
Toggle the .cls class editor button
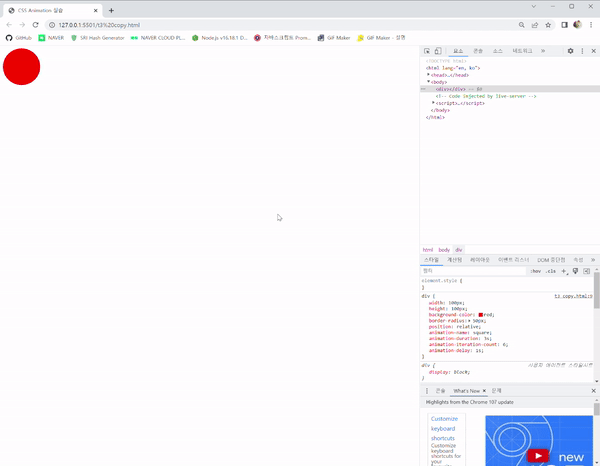tap(551, 271)
